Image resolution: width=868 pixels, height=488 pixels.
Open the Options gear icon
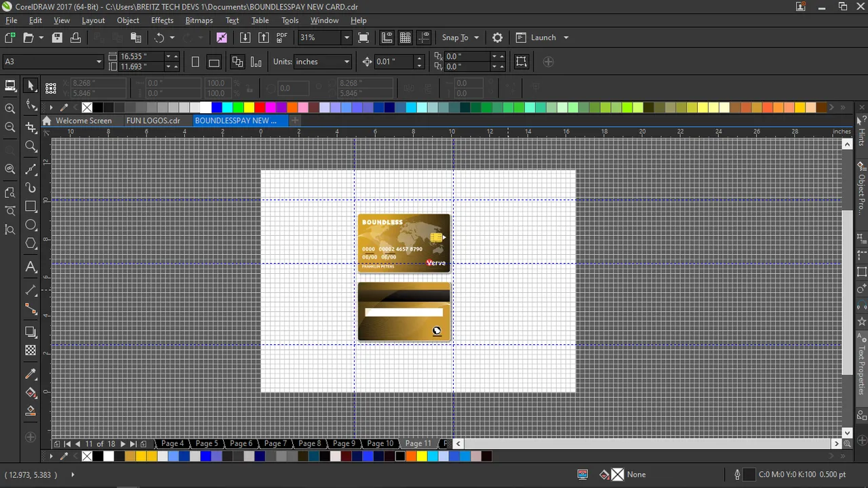(498, 37)
